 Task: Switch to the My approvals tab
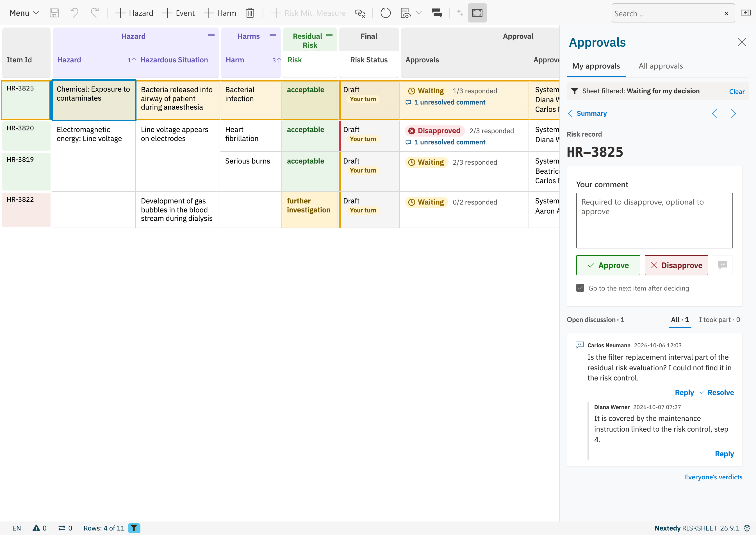596,66
